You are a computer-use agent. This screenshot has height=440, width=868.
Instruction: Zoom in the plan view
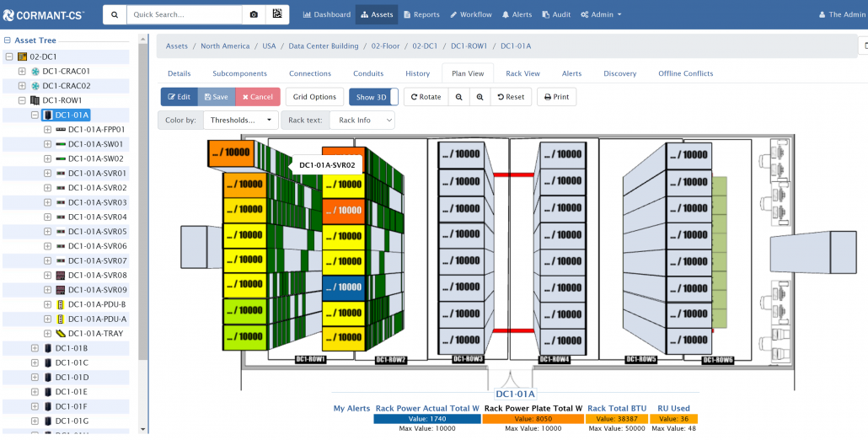(x=480, y=97)
